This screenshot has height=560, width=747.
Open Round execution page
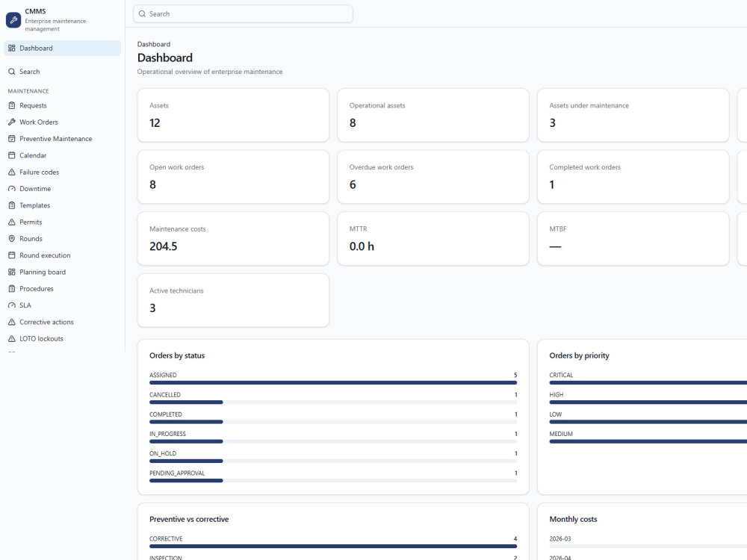[63, 255]
